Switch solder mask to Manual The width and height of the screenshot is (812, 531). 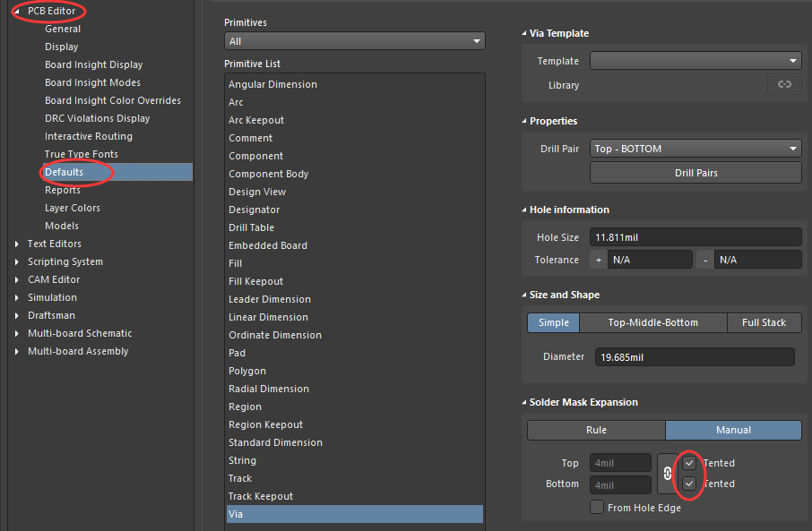point(733,430)
